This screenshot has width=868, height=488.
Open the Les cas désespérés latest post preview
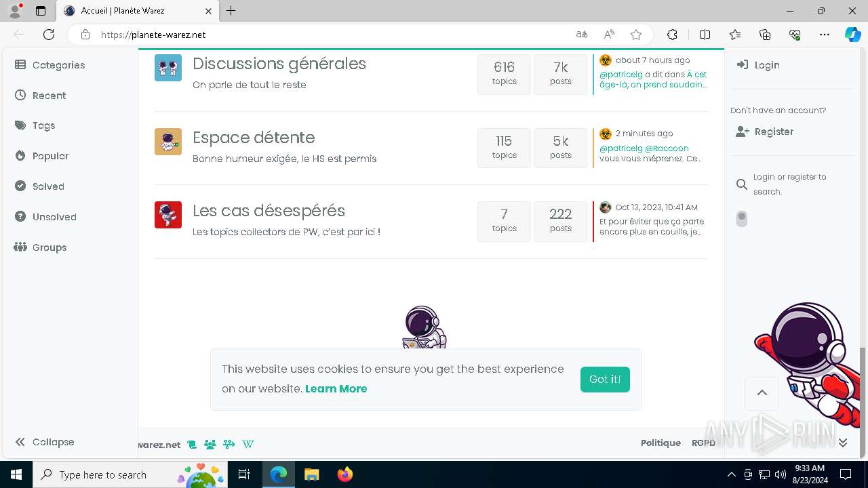(652, 226)
